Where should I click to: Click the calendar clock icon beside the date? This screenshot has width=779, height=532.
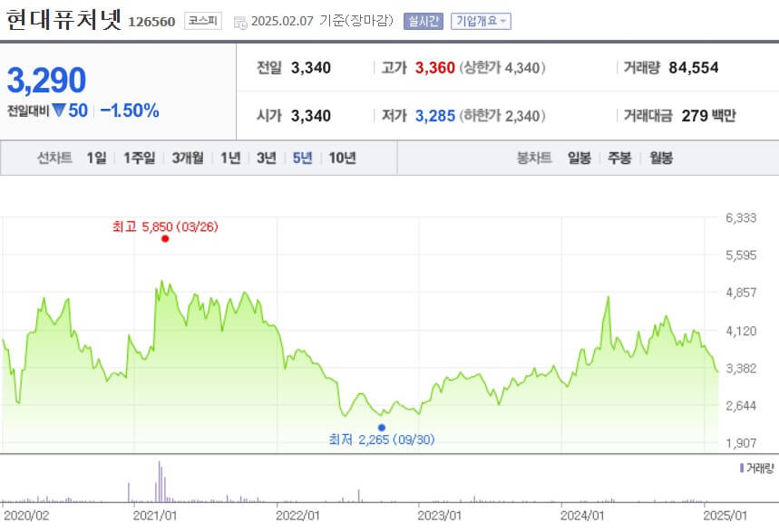point(240,23)
